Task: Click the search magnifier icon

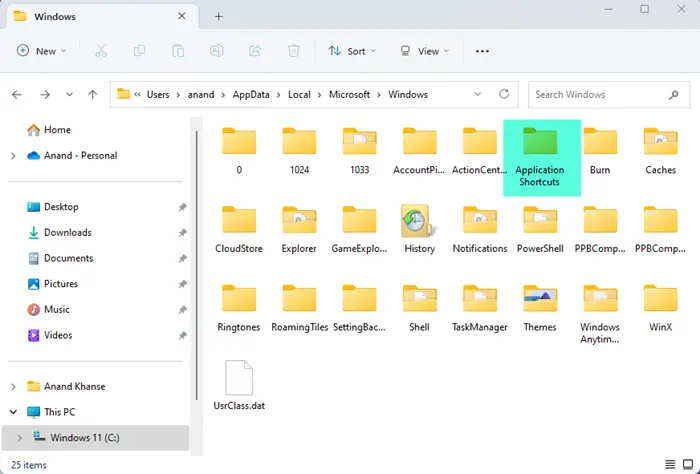Action: tap(674, 95)
